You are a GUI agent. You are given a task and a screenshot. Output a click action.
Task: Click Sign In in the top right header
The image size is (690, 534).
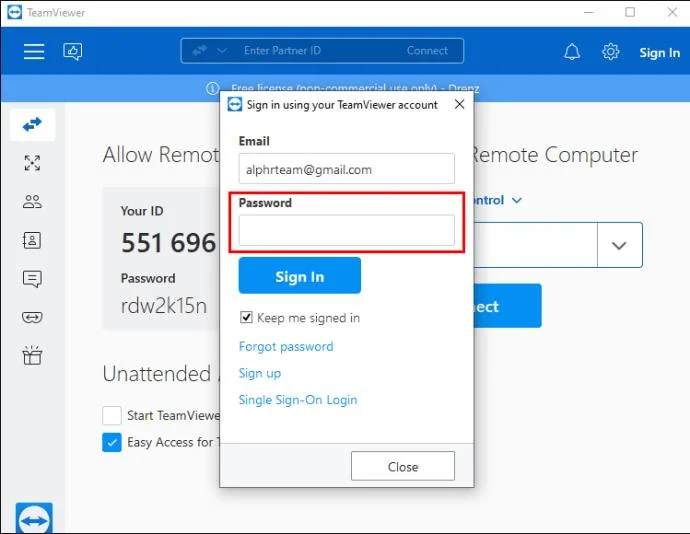click(659, 53)
